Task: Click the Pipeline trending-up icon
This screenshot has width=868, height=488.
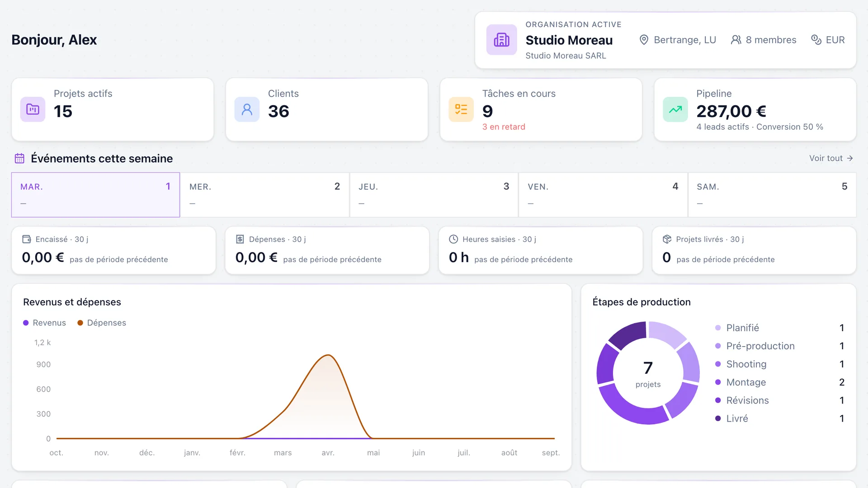Action: (x=675, y=109)
